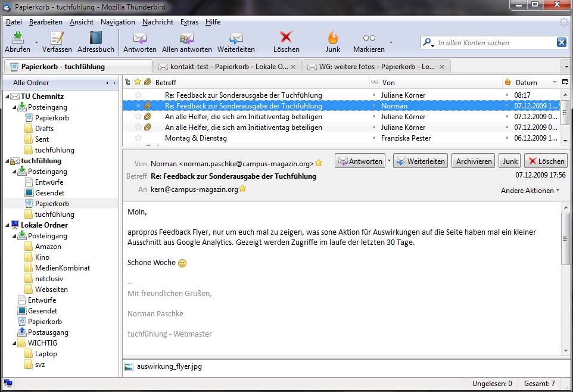Click Junk button in message header
Image resolution: width=573 pixels, height=392 pixels.
[510, 161]
